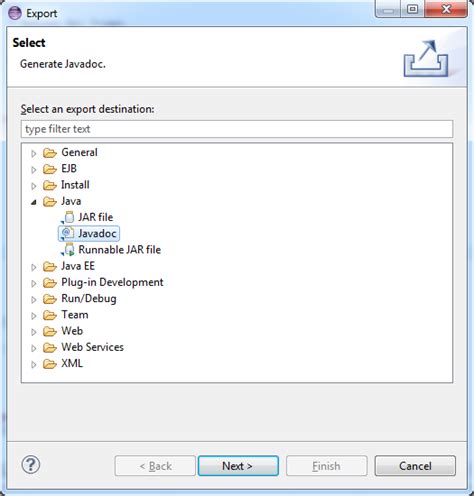
Task: Click the Web Services folder icon
Action: click(50, 348)
